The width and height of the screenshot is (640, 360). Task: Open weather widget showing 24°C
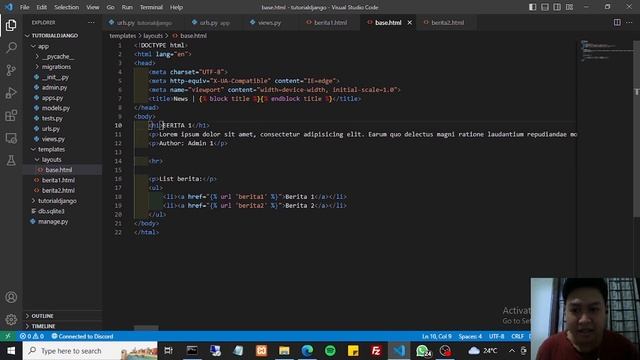click(483, 351)
